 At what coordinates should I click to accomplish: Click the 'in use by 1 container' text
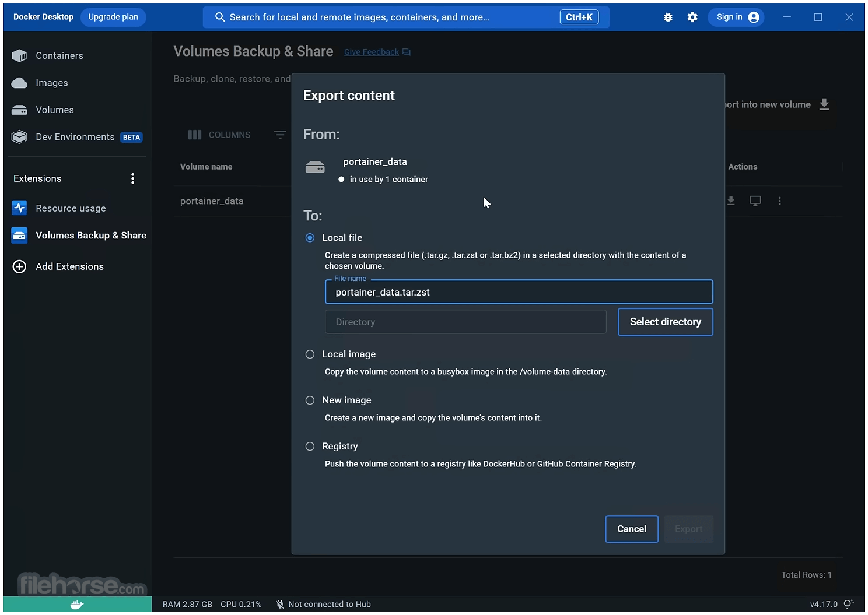pos(388,180)
